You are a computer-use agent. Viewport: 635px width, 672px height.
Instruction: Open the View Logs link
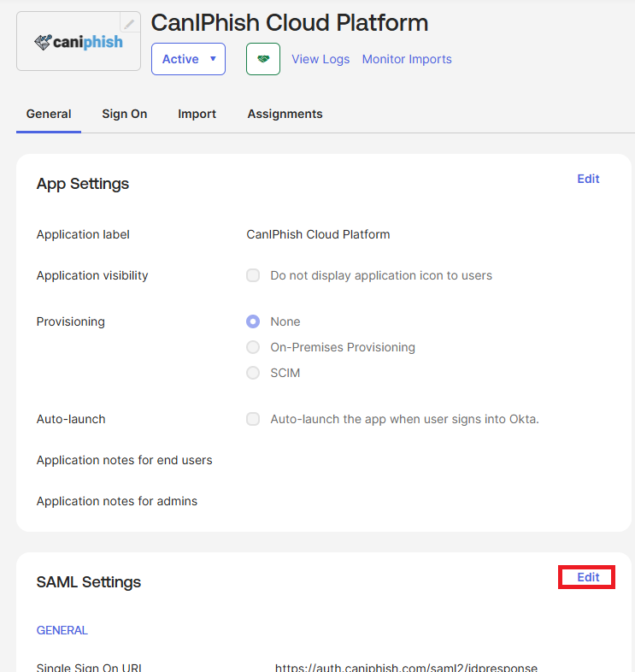(x=320, y=59)
